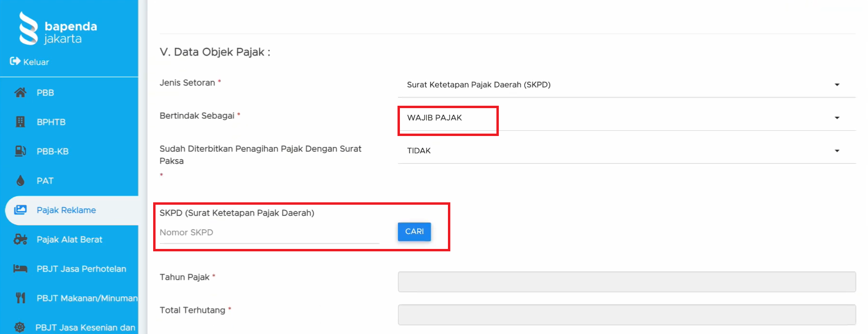Click the Keluar logout link
Image resolution: width=868 pixels, height=334 pixels.
[x=36, y=62]
